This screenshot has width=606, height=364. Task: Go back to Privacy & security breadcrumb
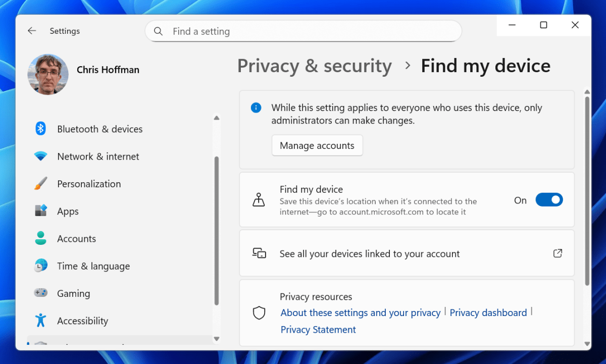314,66
